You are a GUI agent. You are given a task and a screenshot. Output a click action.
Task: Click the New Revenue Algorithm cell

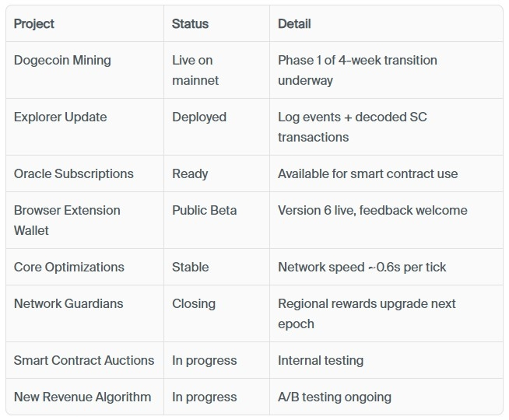(x=82, y=397)
